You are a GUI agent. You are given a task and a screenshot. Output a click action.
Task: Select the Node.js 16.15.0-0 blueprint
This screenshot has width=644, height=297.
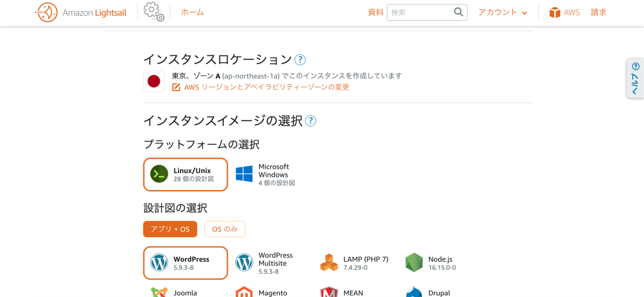[x=431, y=263]
